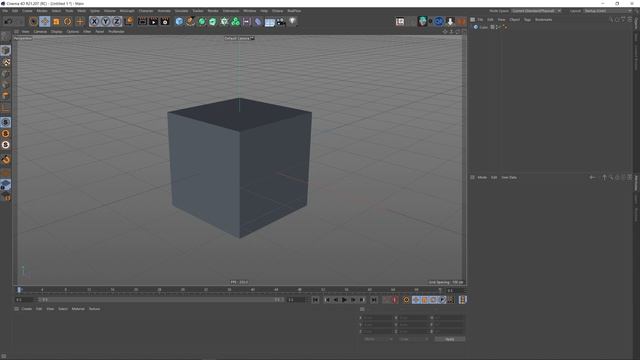The image size is (640, 360).
Task: Add a Camera object icon
Action: 281,21
